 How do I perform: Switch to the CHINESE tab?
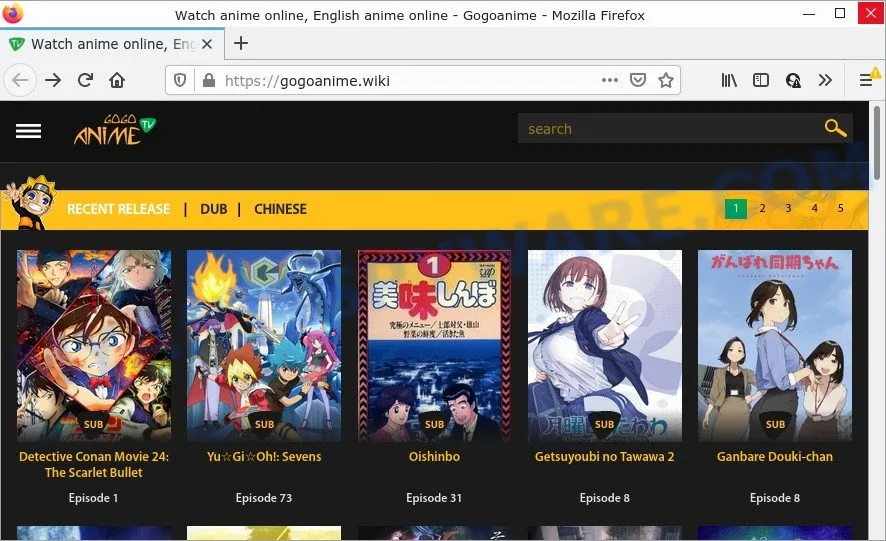(280, 209)
